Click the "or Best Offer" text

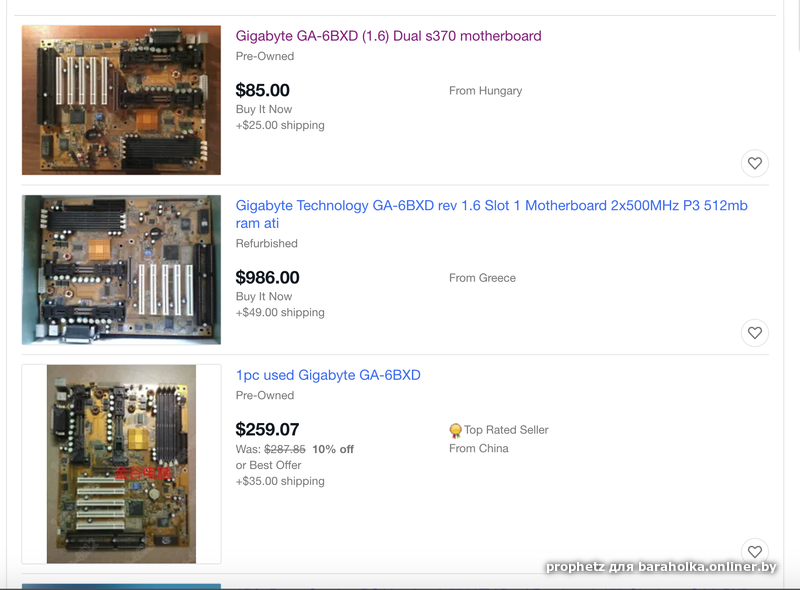tap(268, 465)
